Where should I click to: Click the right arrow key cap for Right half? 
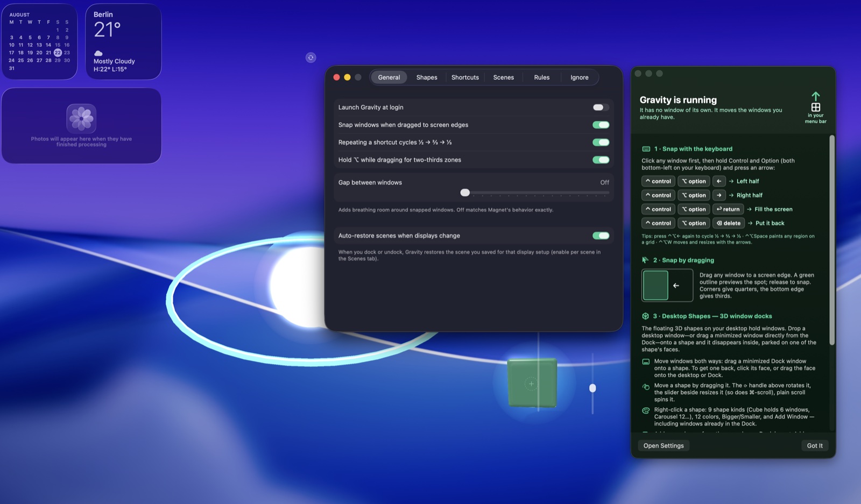click(719, 195)
